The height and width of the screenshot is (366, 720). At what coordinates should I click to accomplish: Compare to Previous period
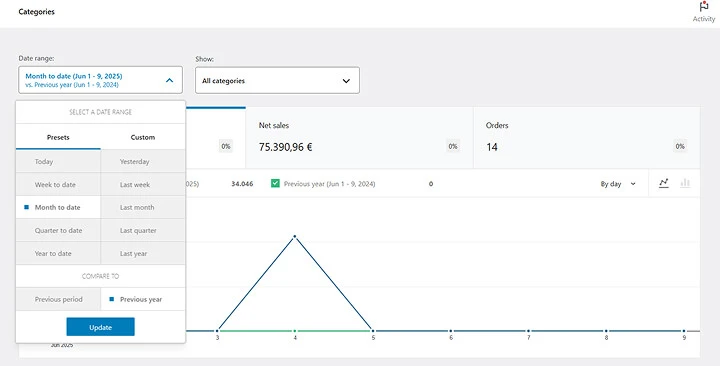[x=58, y=299]
